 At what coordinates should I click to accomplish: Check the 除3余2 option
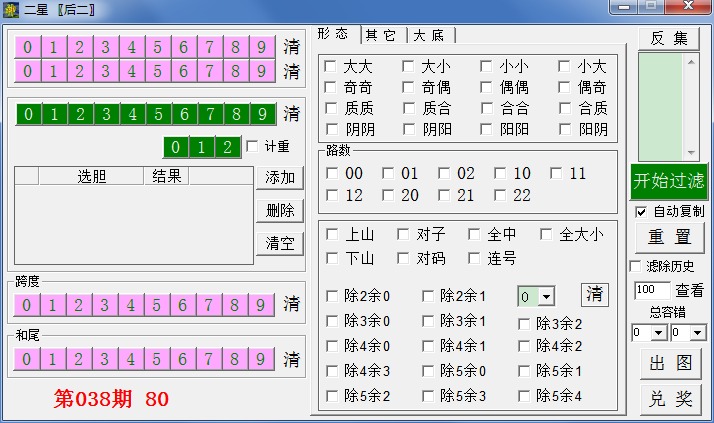(525, 323)
